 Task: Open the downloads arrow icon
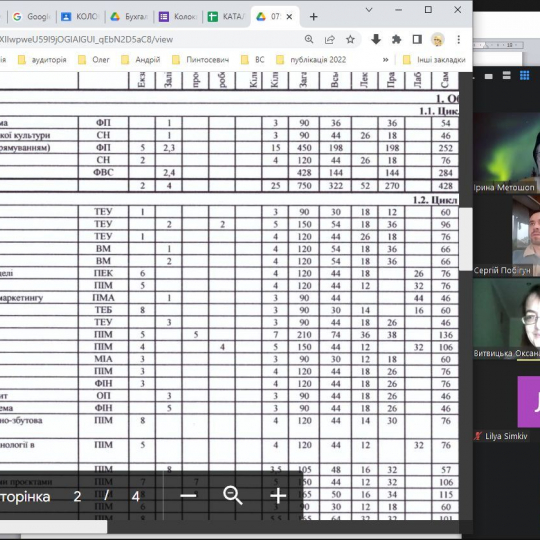click(376, 40)
